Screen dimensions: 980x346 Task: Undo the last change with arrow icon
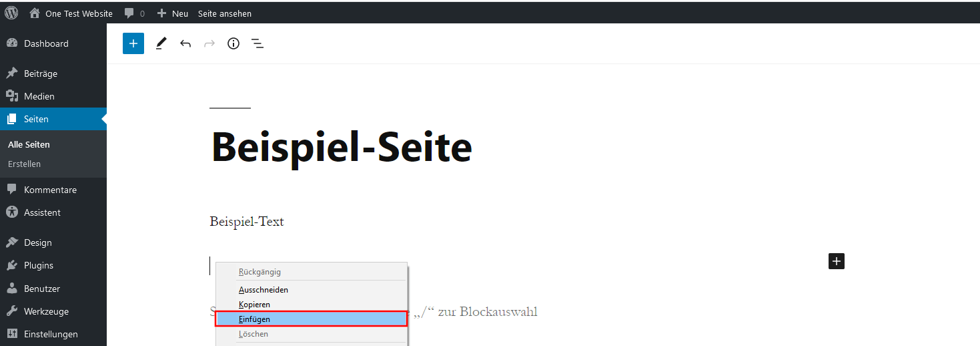coord(185,43)
